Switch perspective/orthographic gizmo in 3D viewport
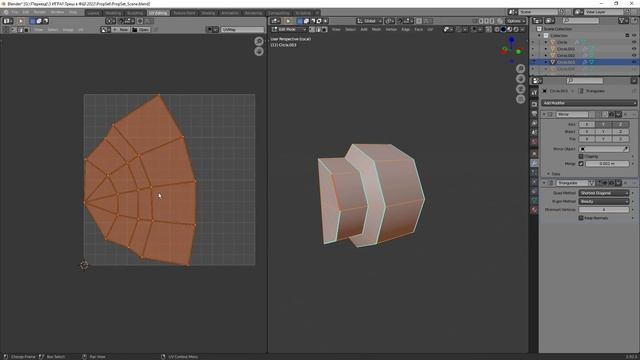640x360 pixels. pyautogui.click(x=520, y=99)
